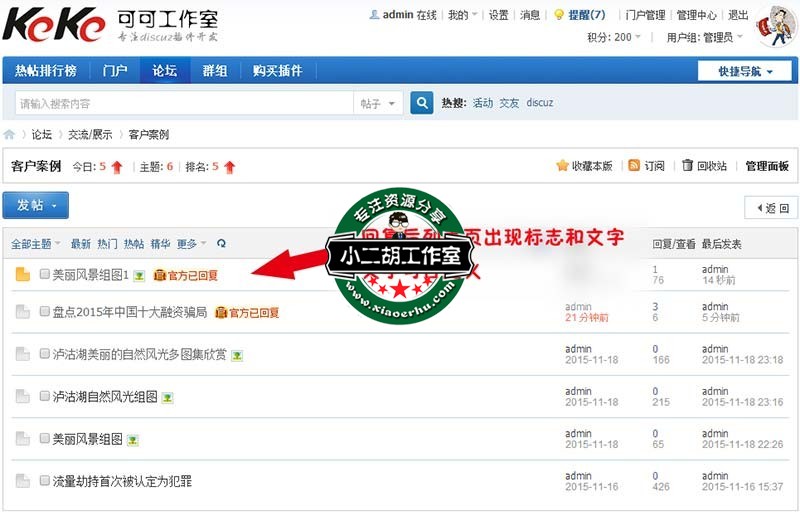The image size is (800, 516).
Task: Tick checkbox for 流量劫持首次被认定为犯罪
Action: pos(45,481)
